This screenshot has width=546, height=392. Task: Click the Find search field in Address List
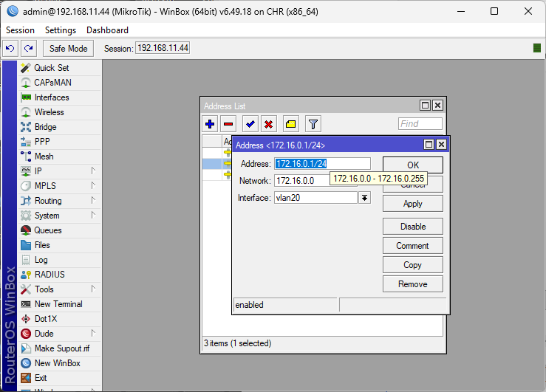[420, 124]
